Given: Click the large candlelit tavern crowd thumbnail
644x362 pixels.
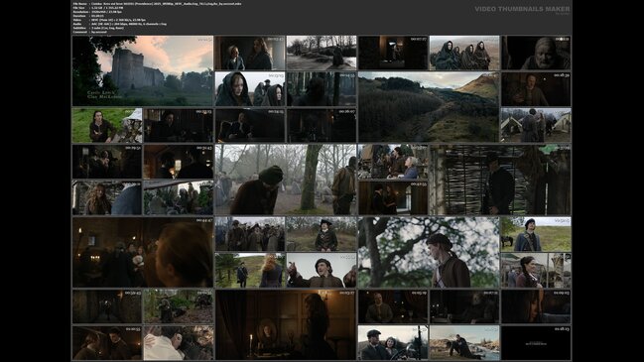Looking at the screenshot, I should click(143, 252).
